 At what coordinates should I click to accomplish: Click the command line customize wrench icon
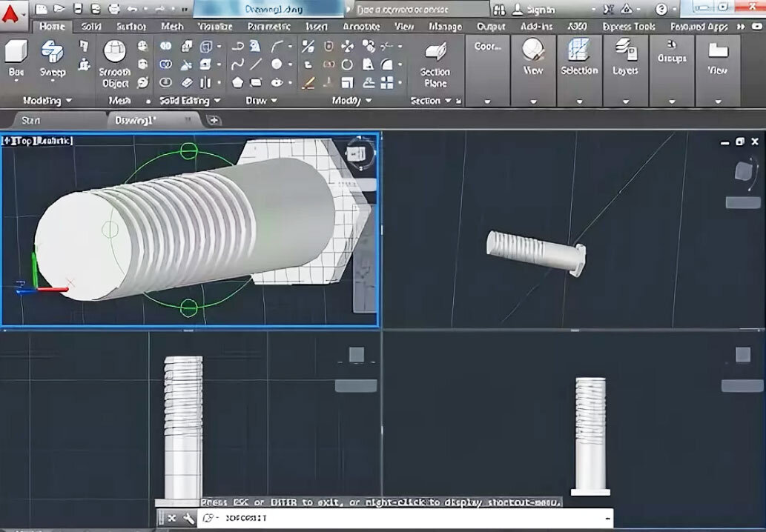(188, 519)
